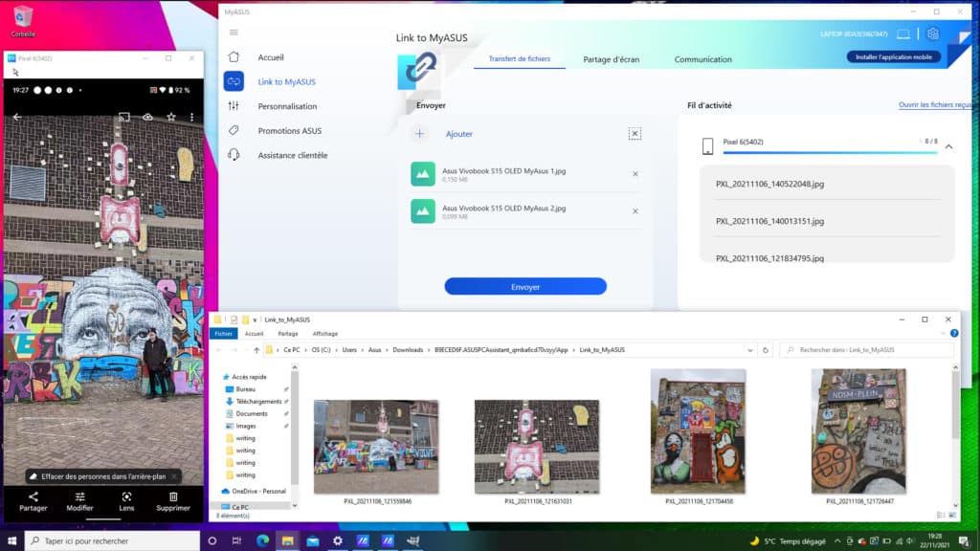The width and height of the screenshot is (980, 551).
Task: Select OneDrive - Personal in navigation pane
Action: tap(258, 492)
